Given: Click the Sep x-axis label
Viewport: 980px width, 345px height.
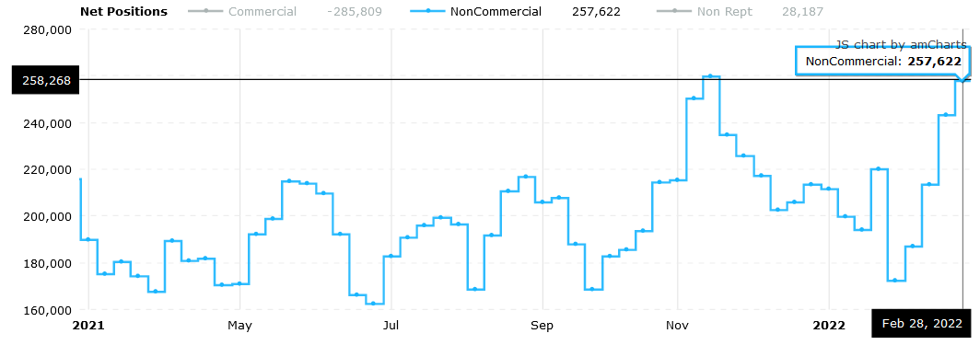Looking at the screenshot, I should [x=542, y=325].
